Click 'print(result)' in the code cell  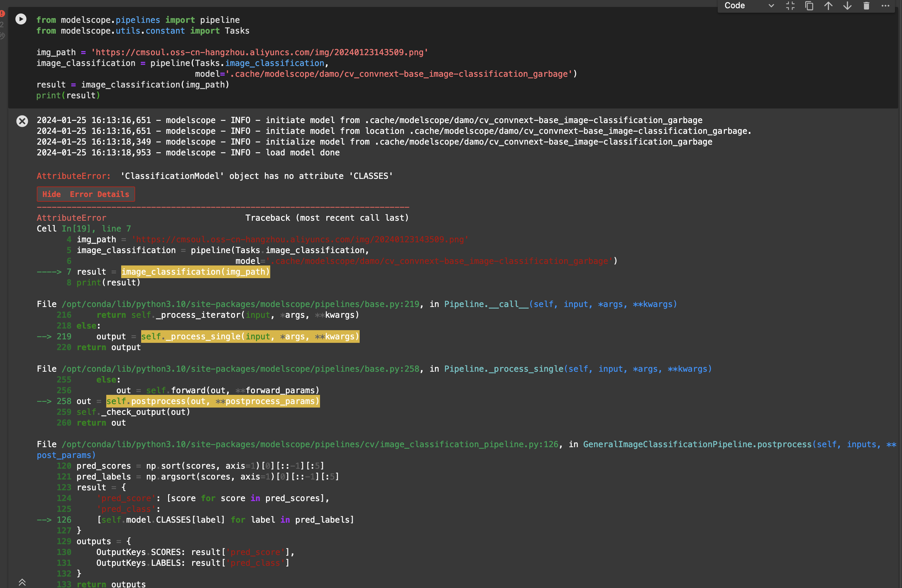(x=68, y=95)
